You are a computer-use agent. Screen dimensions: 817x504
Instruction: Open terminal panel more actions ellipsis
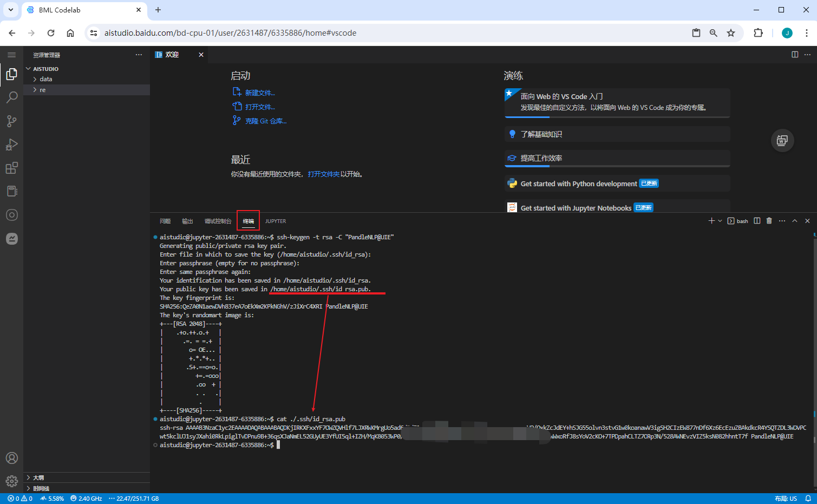782,221
